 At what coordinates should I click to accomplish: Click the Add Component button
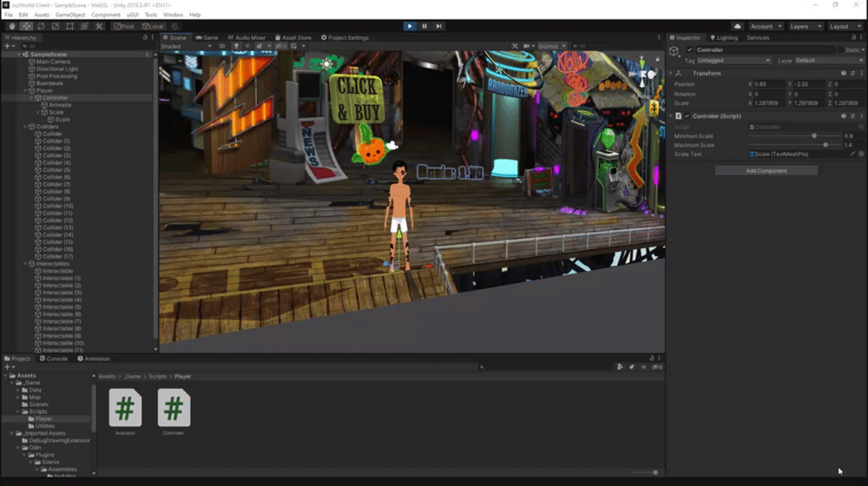coord(766,171)
